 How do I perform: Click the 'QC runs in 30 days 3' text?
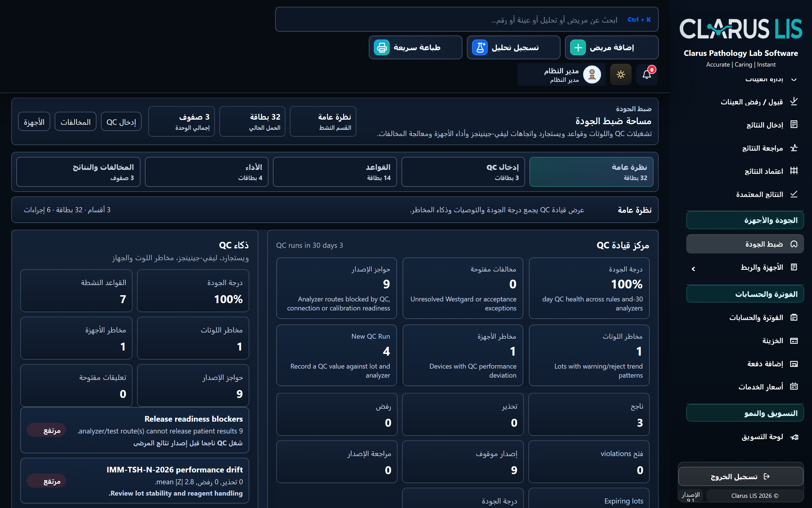point(309,245)
